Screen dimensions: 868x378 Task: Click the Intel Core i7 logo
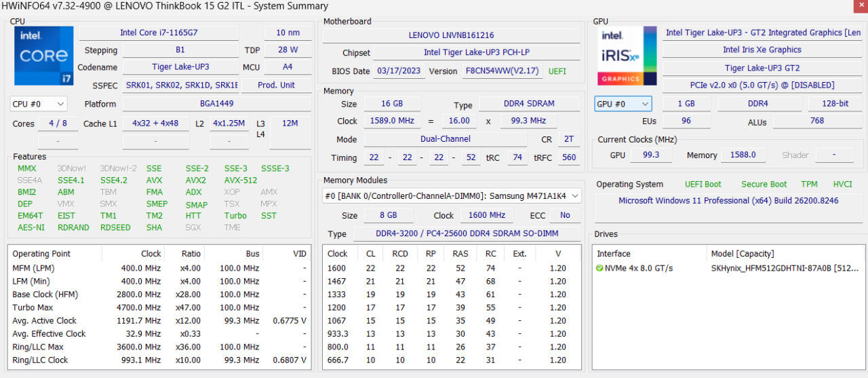[x=43, y=56]
